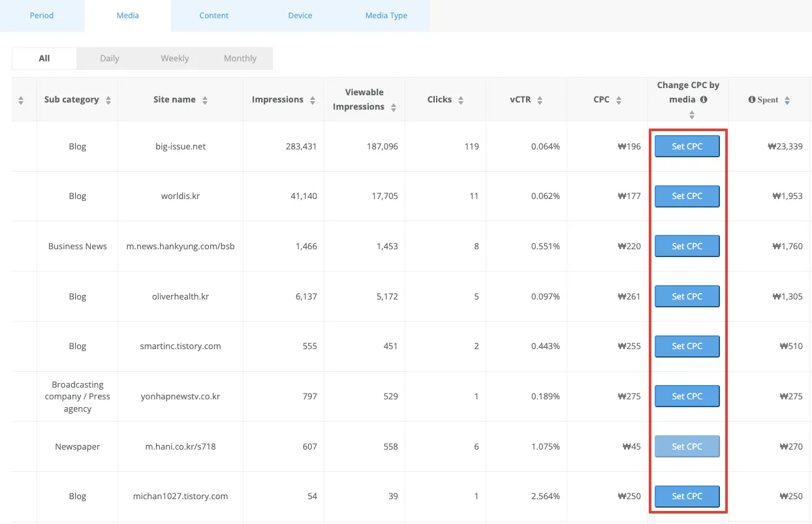812x524 pixels.
Task: Click the Site name sort arrows
Action: (205, 100)
